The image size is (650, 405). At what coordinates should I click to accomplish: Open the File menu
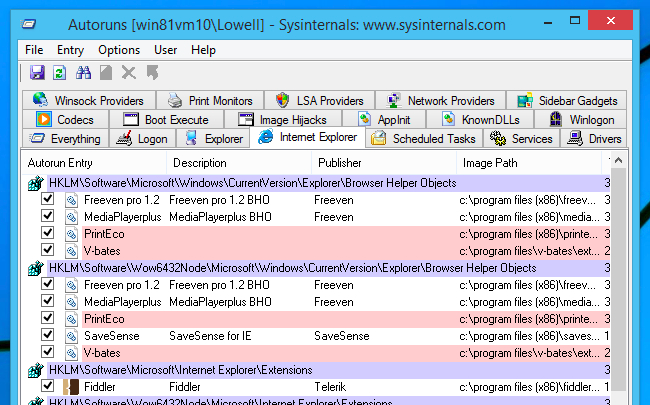coord(34,50)
